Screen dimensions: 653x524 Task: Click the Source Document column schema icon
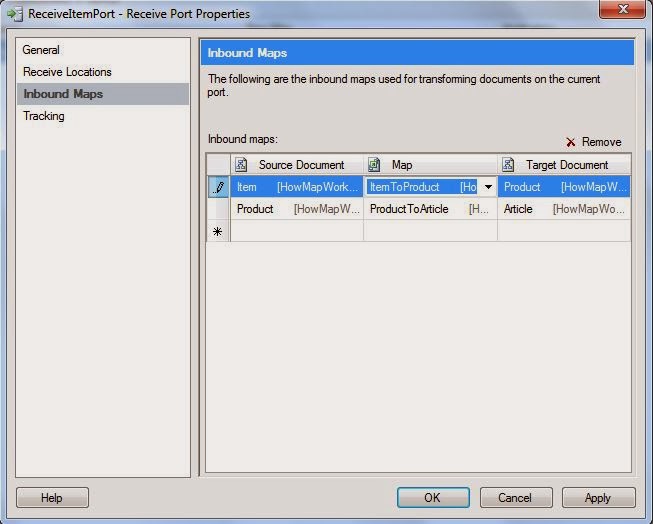coord(241,165)
